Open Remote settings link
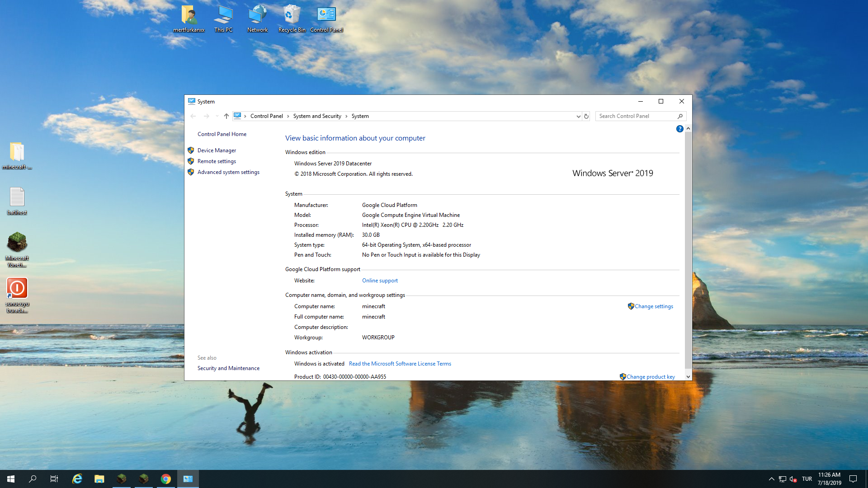Image resolution: width=868 pixels, height=488 pixels. [217, 161]
